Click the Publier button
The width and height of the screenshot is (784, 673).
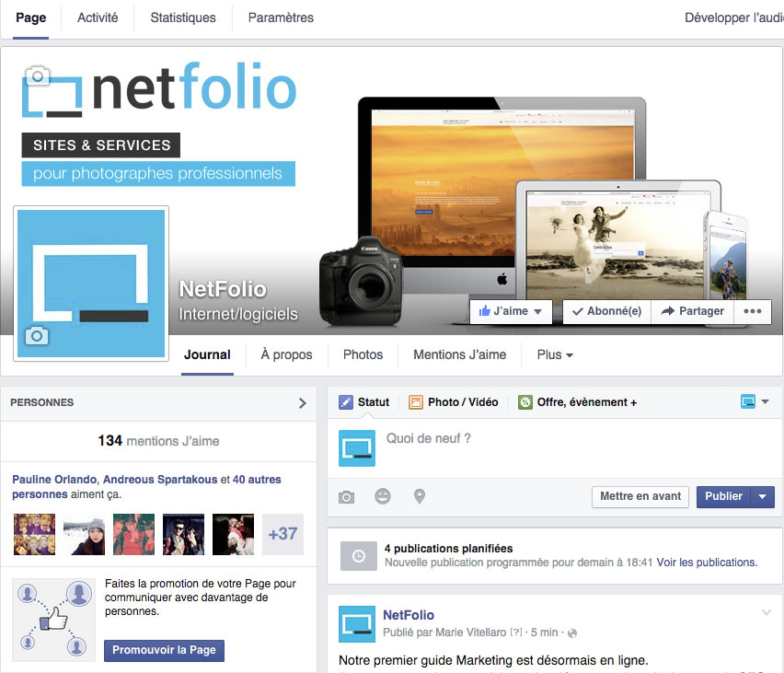(x=723, y=497)
